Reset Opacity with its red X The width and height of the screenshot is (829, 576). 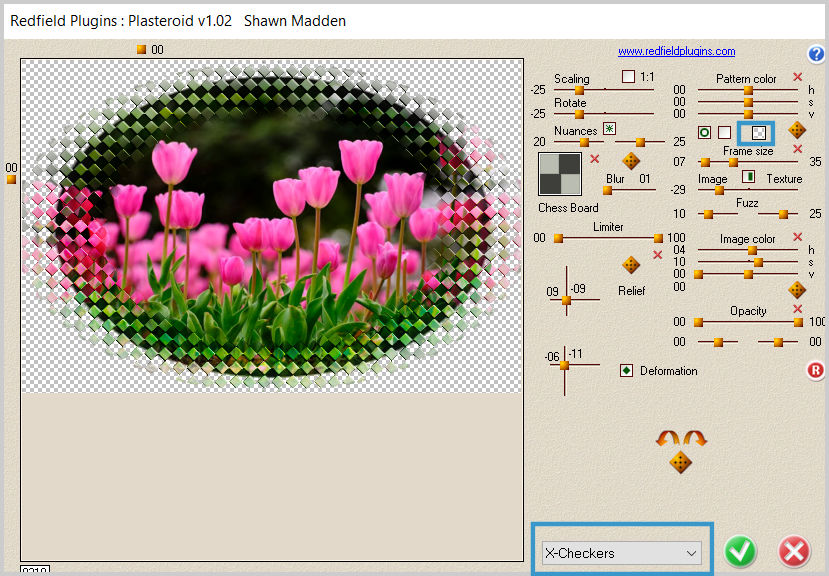pos(797,308)
